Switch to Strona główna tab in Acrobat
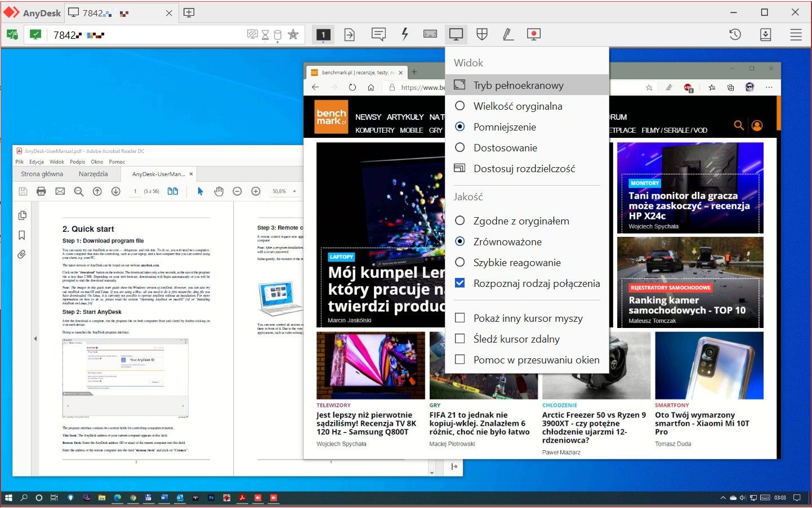The height and width of the screenshot is (508, 812). 42,174
